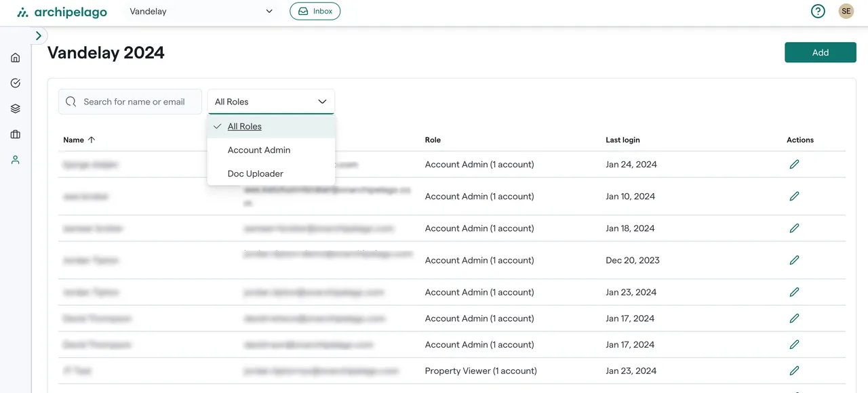Edit the user with Dec 20, 2023 login

coord(794,260)
